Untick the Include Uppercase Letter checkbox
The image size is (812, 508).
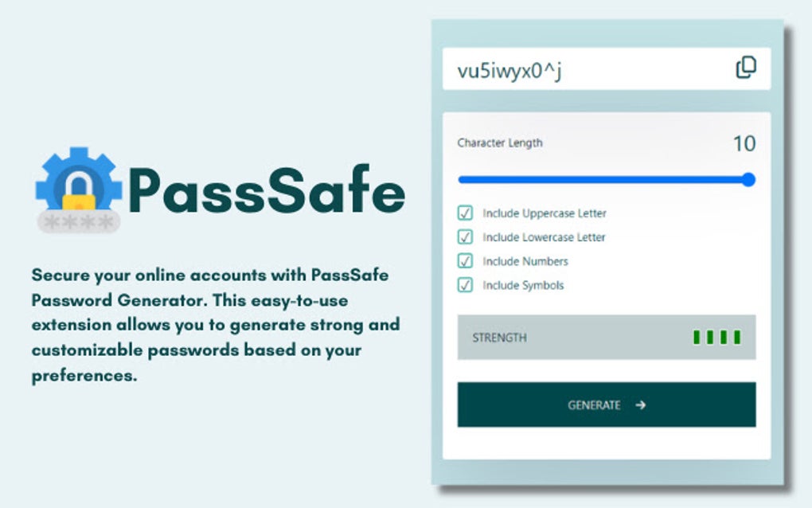(x=465, y=213)
